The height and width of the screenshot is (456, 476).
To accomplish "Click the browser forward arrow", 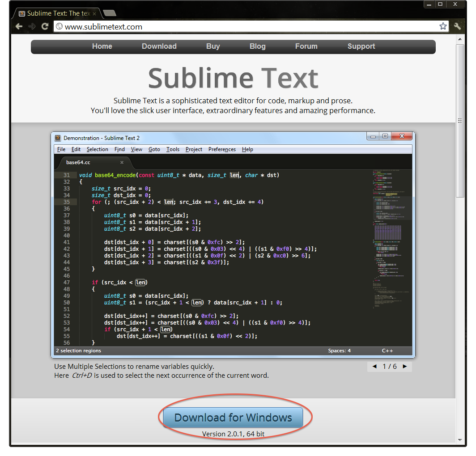I will click(x=32, y=26).
